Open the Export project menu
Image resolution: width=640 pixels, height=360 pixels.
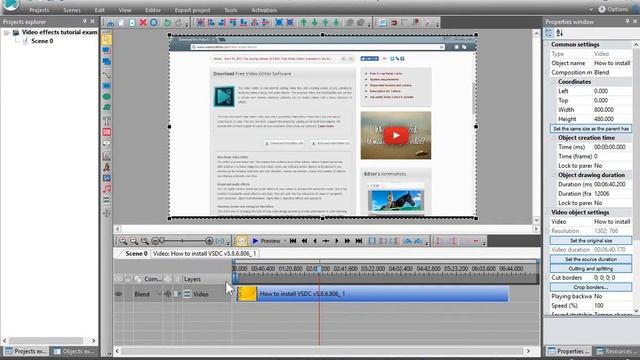[x=193, y=10]
